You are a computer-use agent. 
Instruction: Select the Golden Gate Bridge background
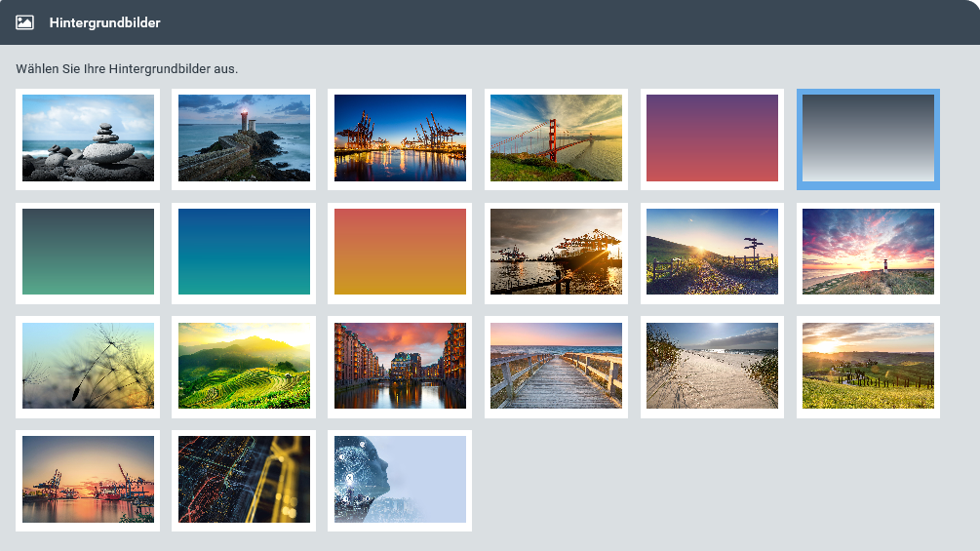coord(556,138)
